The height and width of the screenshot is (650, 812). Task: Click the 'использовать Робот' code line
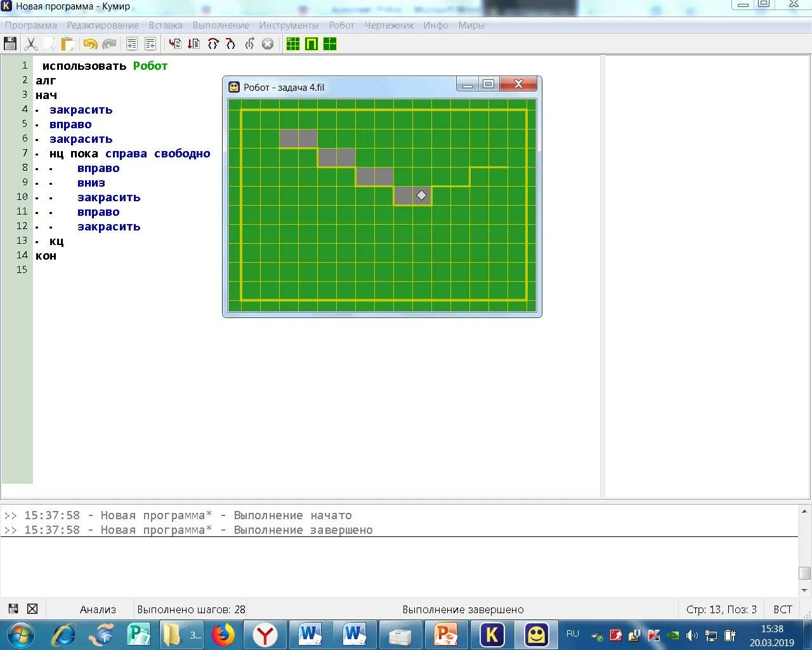105,66
